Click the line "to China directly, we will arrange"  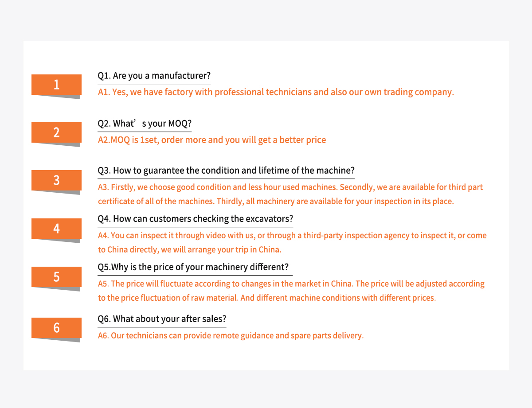tap(190, 250)
